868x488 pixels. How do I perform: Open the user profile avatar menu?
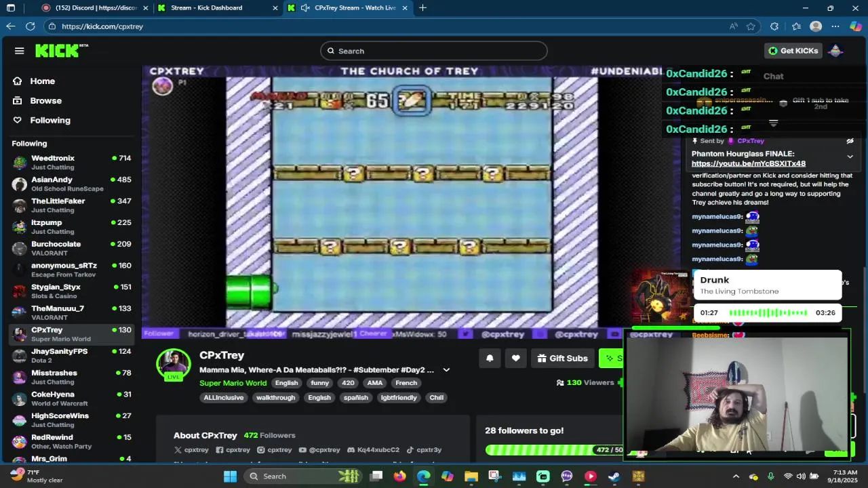pos(835,51)
